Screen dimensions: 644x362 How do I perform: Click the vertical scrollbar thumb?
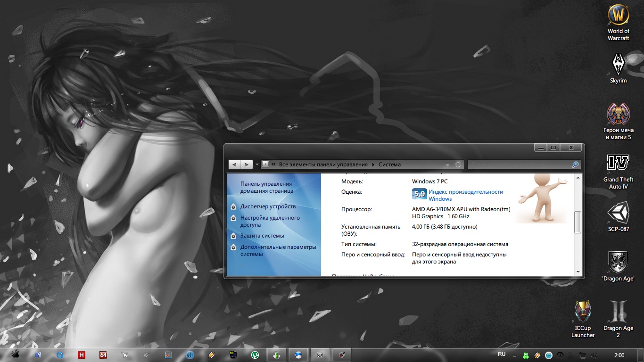[578, 222]
